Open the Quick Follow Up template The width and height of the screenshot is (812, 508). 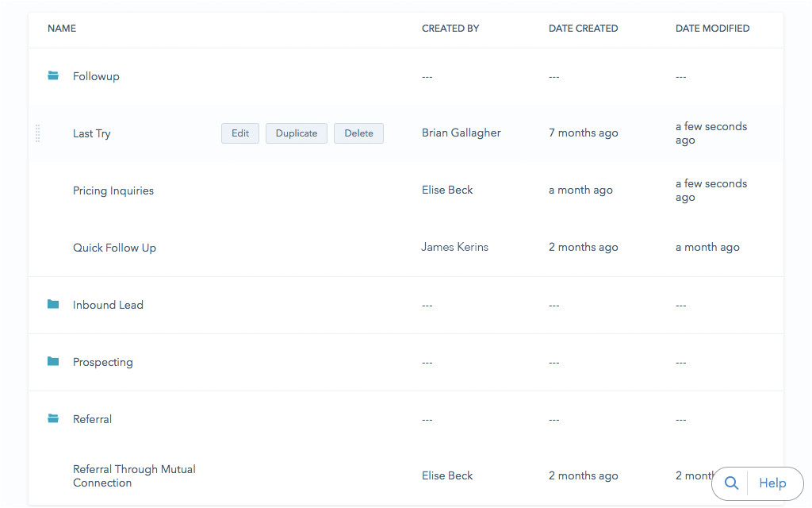click(114, 248)
